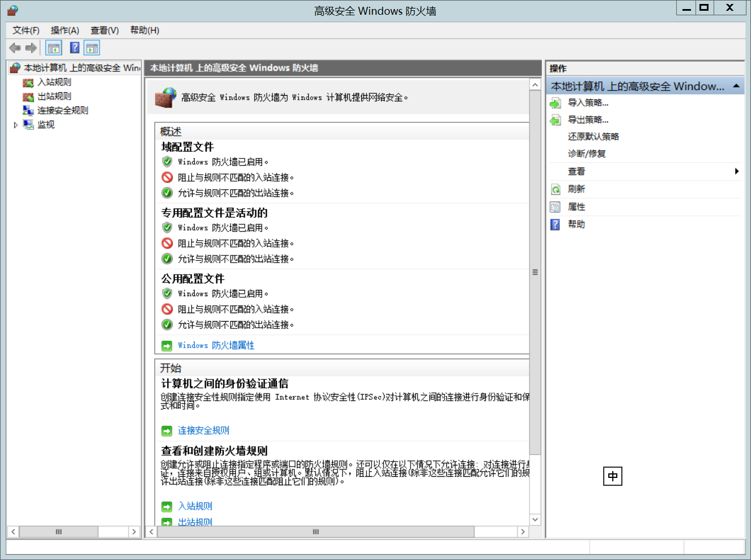Viewport: 751px width, 560px height.
Task: Click scroll up arrow in center pane
Action: click(x=535, y=84)
